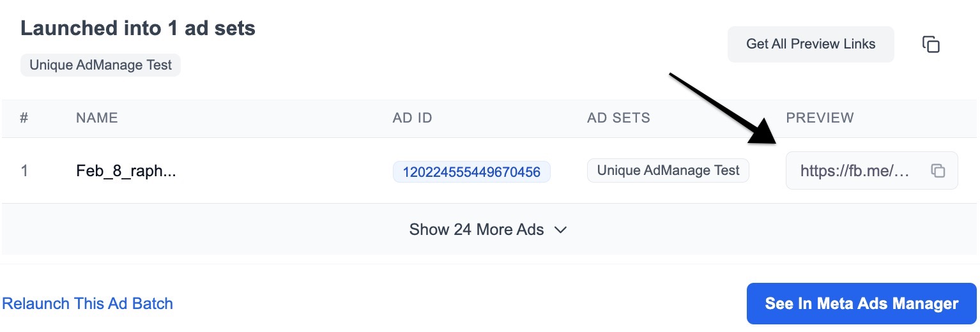Viewport: 980px width, 332px height.
Task: Relaunch This Ad Batch
Action: pos(88,303)
